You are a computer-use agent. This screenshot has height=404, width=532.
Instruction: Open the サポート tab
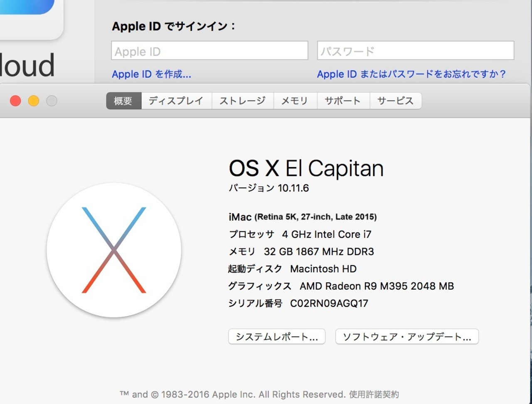tap(343, 101)
